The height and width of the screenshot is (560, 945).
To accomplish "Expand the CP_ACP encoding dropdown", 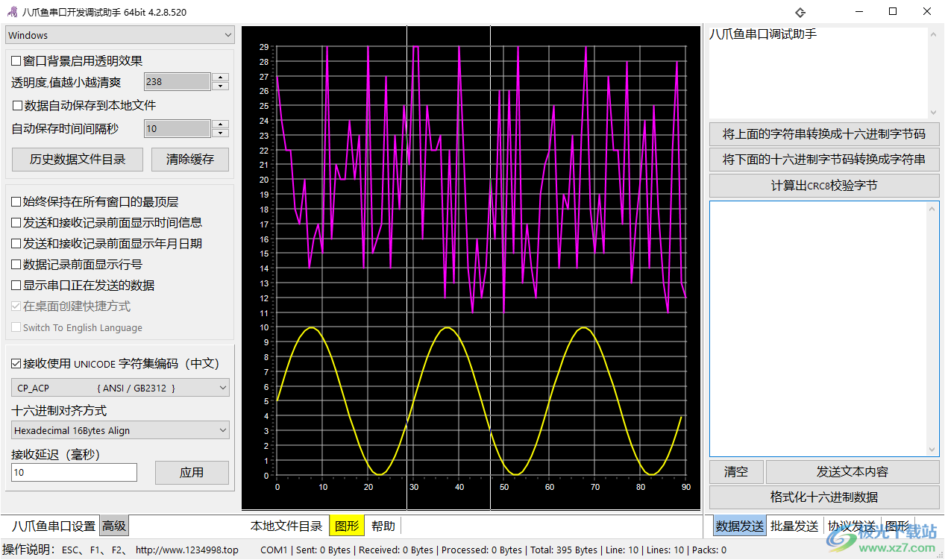I will tap(120, 388).
